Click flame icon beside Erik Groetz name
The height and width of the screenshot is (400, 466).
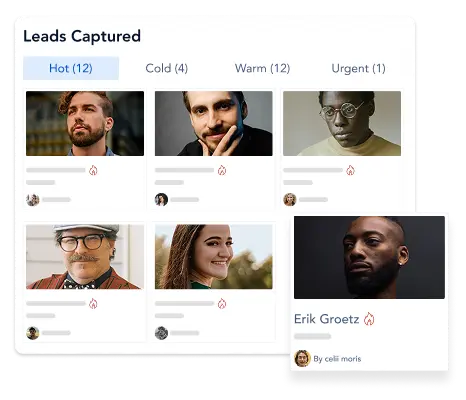[369, 319]
